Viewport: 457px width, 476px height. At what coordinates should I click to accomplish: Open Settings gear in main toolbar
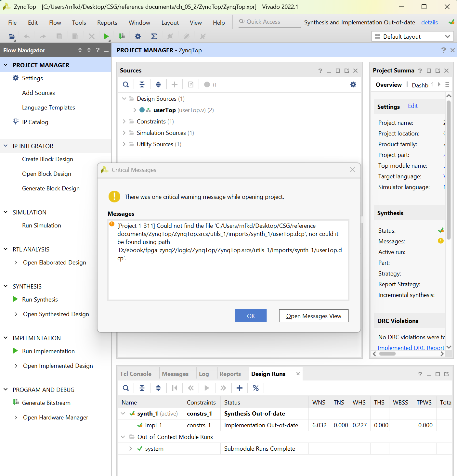[x=138, y=36]
